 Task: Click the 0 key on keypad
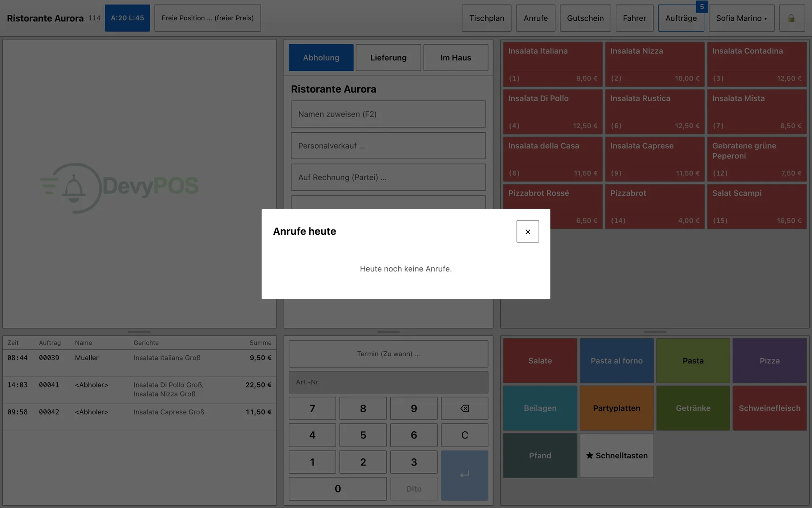pos(337,489)
